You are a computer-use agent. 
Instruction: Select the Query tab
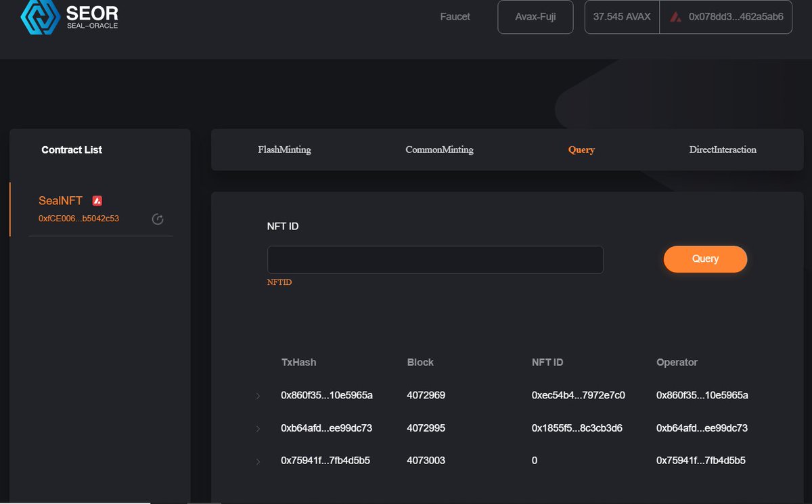tap(581, 150)
